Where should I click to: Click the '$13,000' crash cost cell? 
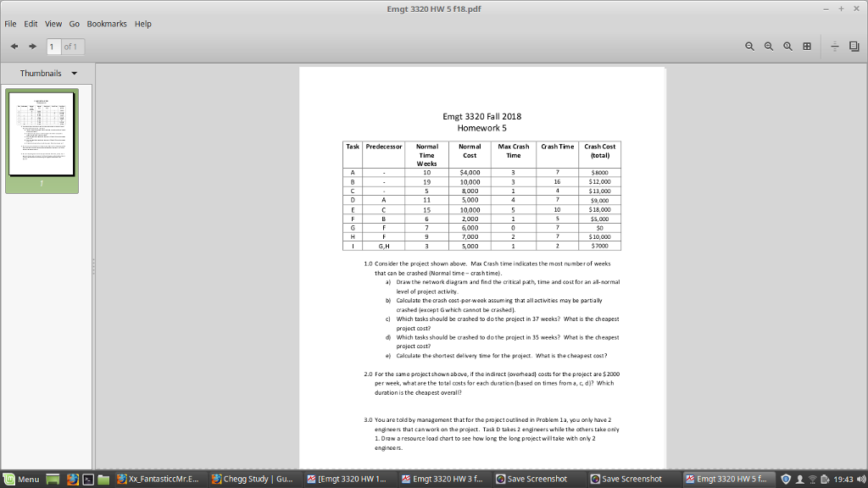tap(599, 191)
